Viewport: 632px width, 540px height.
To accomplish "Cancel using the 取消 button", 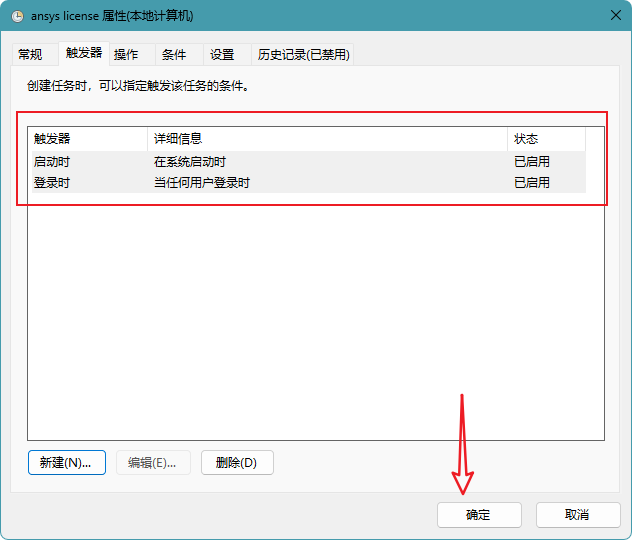I will (578, 515).
